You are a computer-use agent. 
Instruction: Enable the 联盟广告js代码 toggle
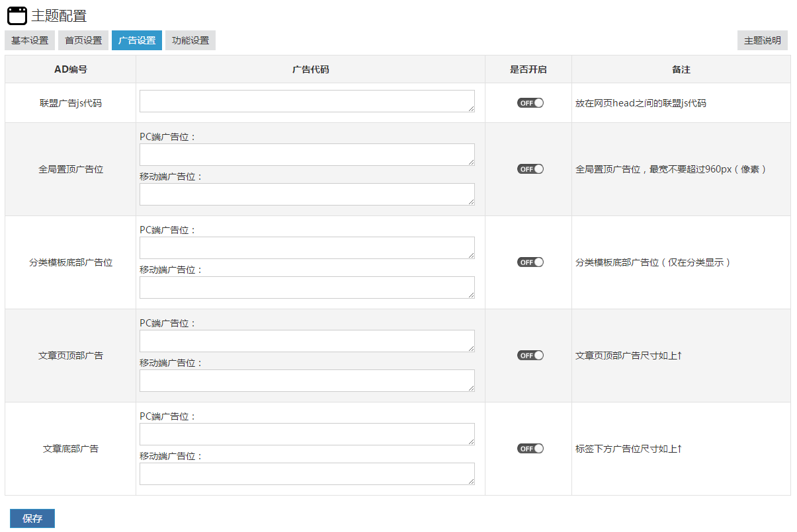530,103
